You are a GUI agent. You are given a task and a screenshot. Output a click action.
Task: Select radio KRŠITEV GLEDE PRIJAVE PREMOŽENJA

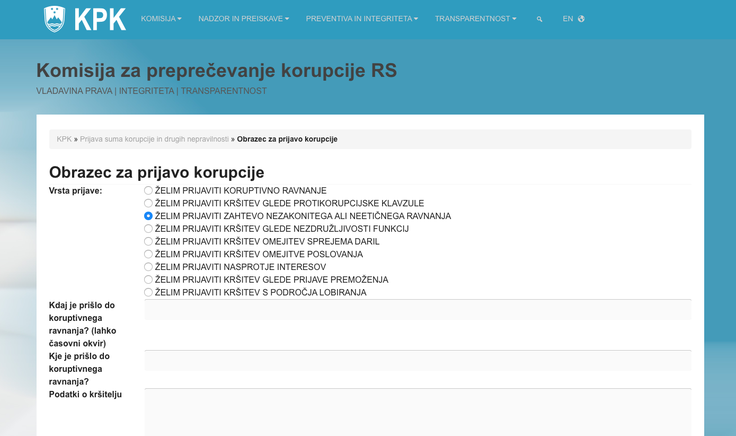pos(148,280)
